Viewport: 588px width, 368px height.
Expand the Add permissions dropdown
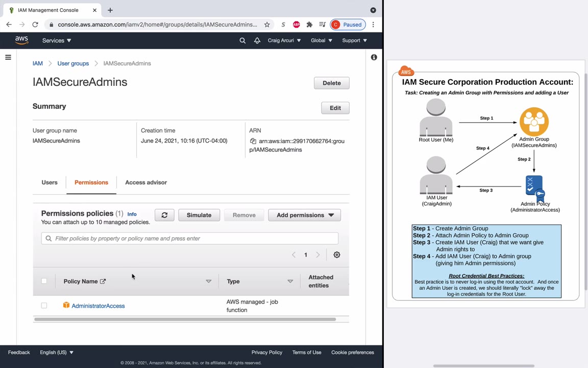[x=305, y=215]
